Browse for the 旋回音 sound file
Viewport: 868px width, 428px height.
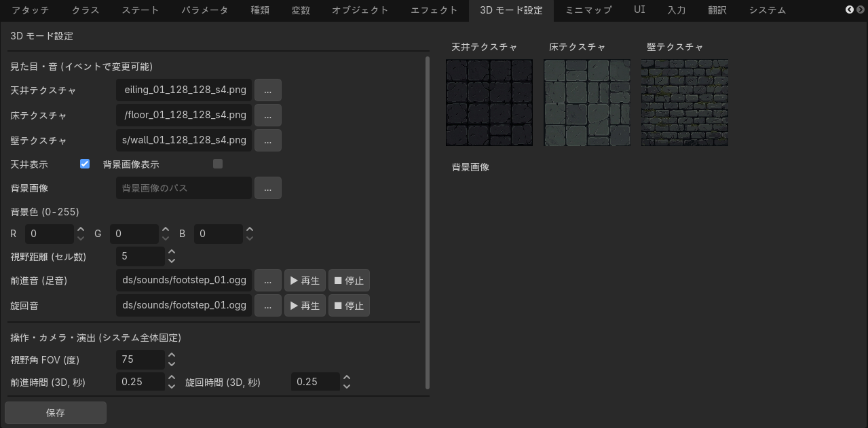(268, 305)
